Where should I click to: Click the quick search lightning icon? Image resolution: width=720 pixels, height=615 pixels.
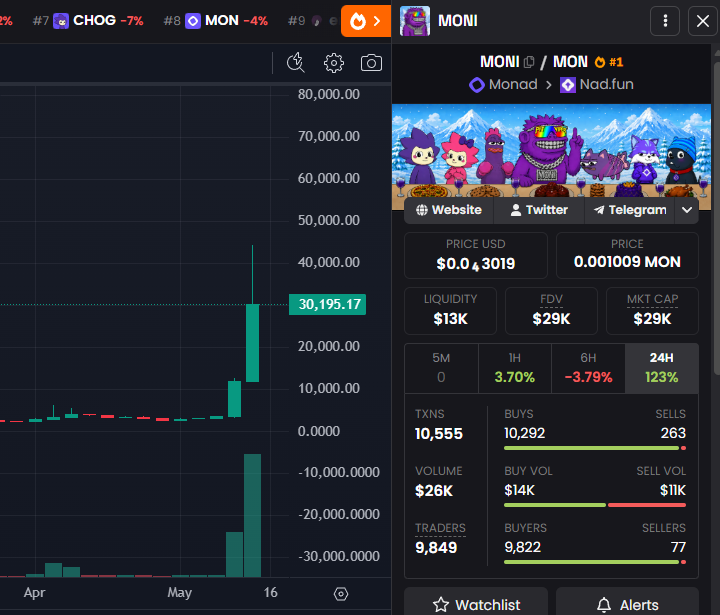[296, 63]
